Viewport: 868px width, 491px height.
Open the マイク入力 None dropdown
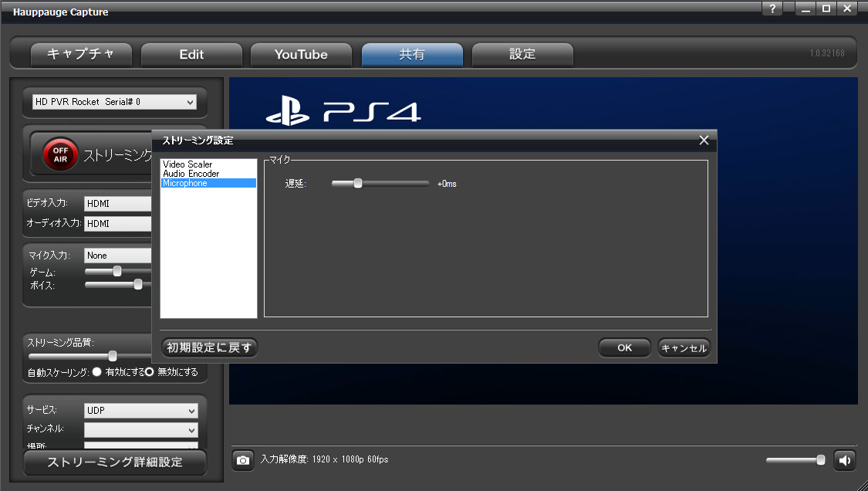[x=117, y=256]
